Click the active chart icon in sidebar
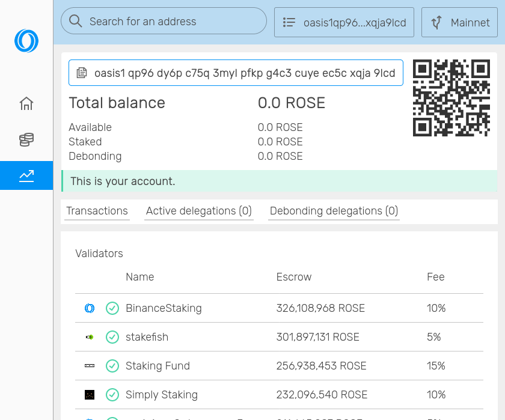 [x=26, y=175]
